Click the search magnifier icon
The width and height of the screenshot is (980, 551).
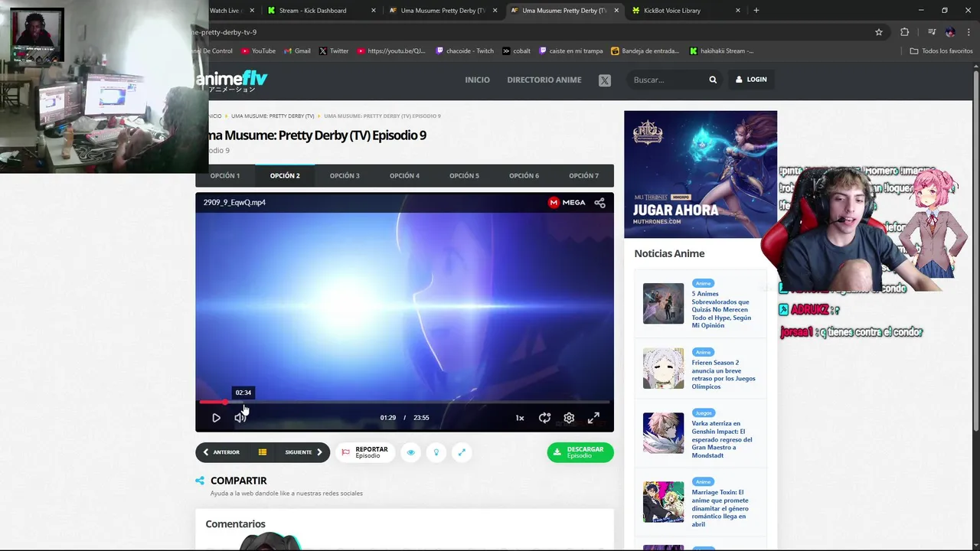(713, 80)
